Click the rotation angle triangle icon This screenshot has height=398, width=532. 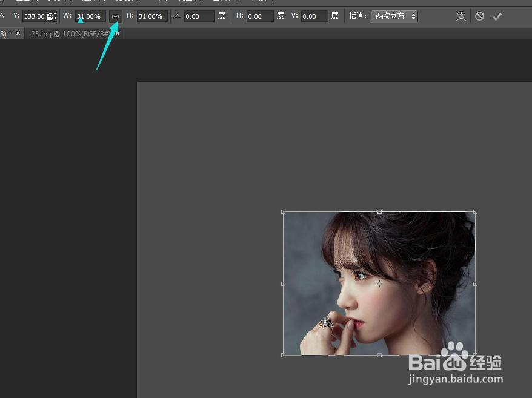[x=177, y=16]
